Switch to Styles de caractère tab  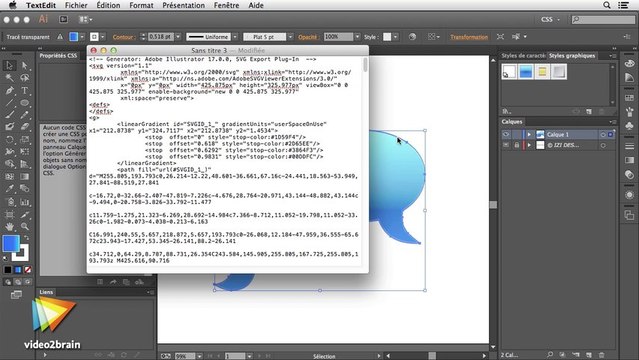pos(523,55)
